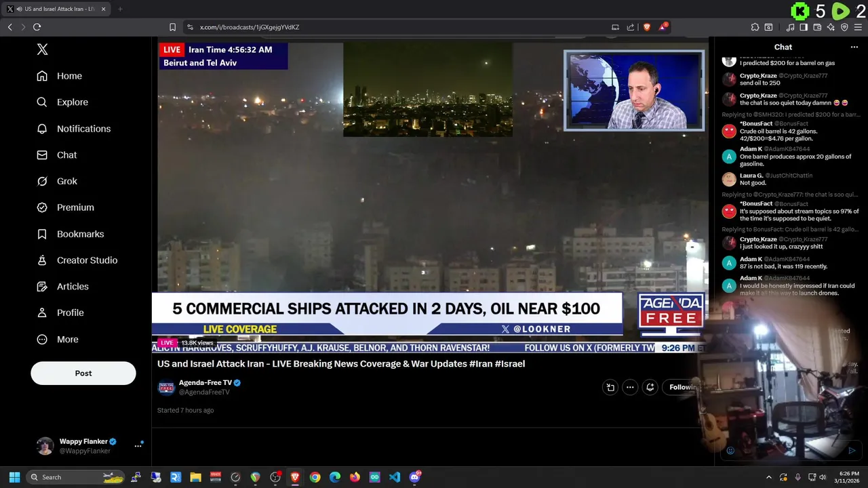Screen dimensions: 868x488
Task: Open Brave Wallet icon
Action: tap(817, 27)
